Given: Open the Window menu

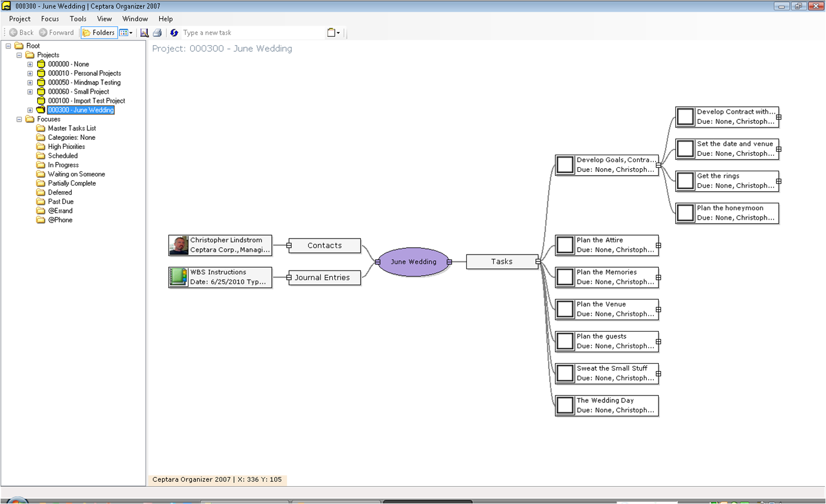Looking at the screenshot, I should tap(135, 19).
